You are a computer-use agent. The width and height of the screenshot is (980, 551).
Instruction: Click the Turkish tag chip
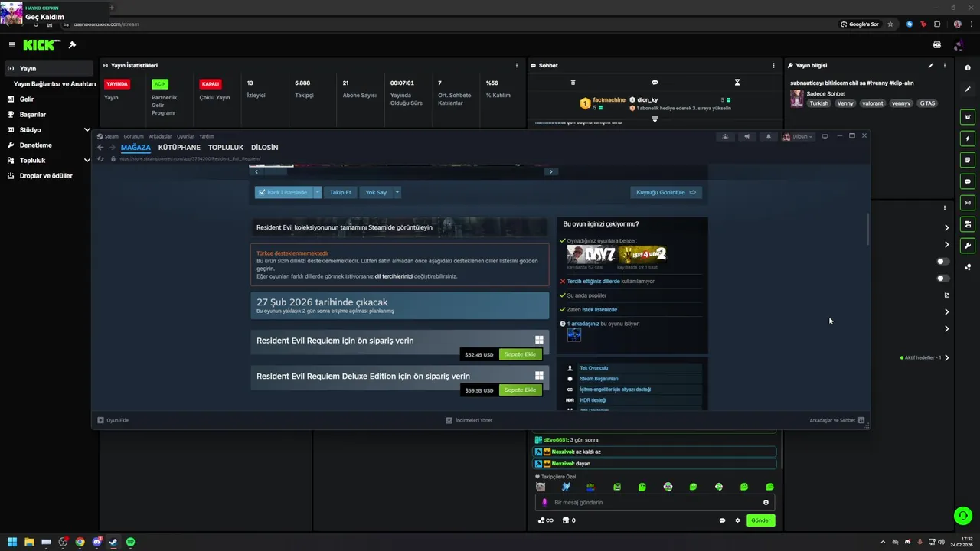(819, 103)
